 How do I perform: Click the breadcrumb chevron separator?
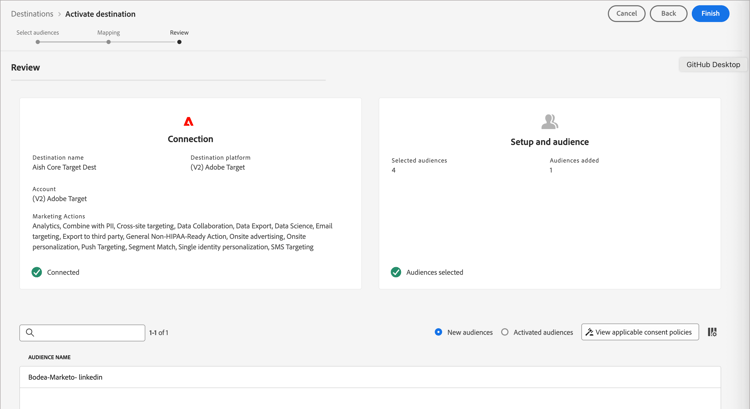pos(59,14)
